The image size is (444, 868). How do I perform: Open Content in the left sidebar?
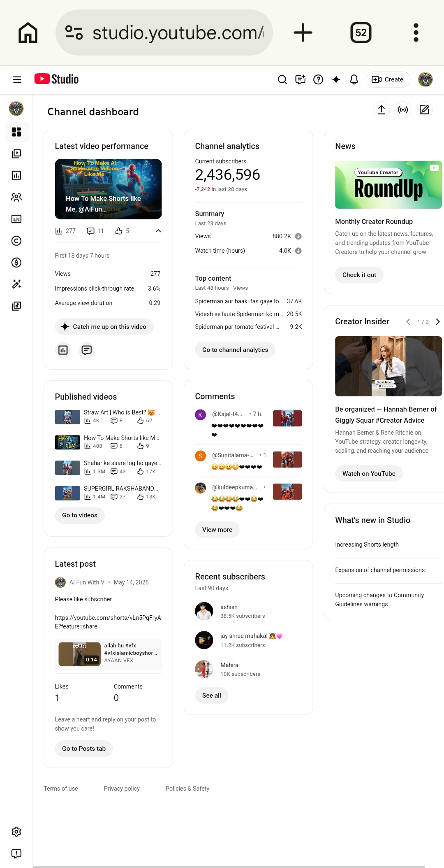point(16,154)
